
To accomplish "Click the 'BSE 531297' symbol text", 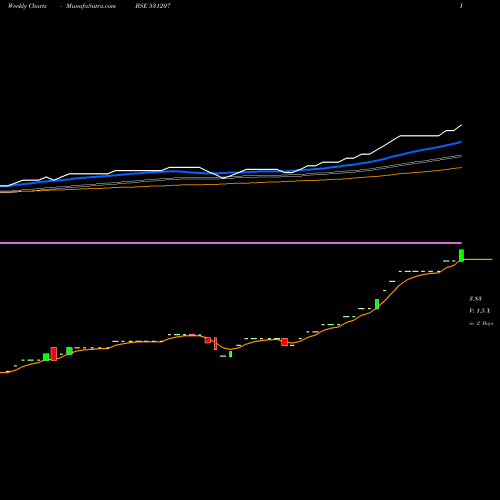I will pyautogui.click(x=153, y=6).
